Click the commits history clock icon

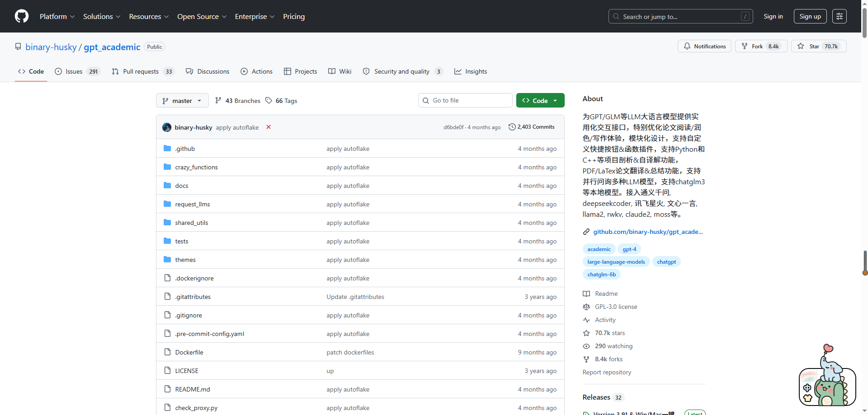click(x=512, y=127)
